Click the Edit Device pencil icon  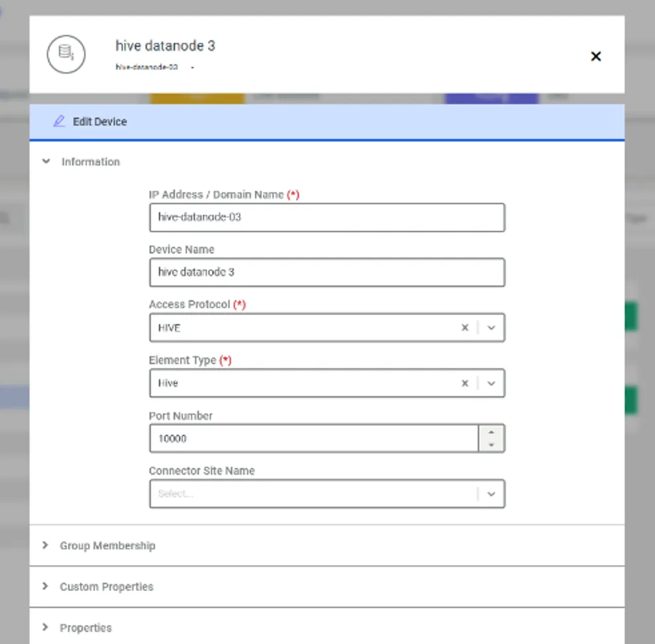(60, 122)
